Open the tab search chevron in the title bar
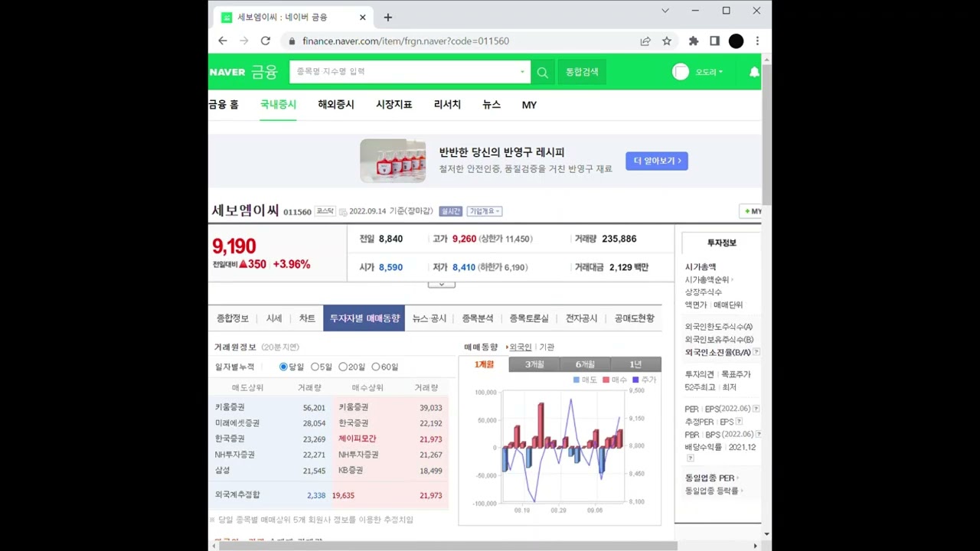This screenshot has width=980, height=551. (665, 11)
